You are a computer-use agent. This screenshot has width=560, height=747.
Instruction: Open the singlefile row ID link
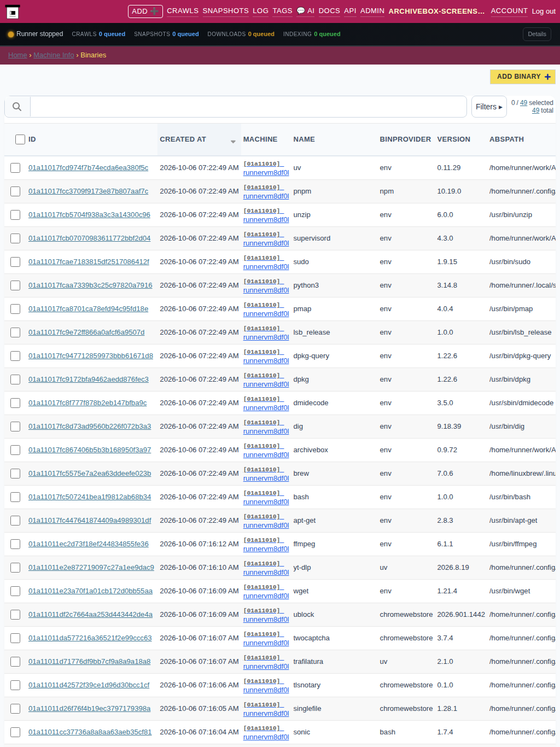point(90,709)
